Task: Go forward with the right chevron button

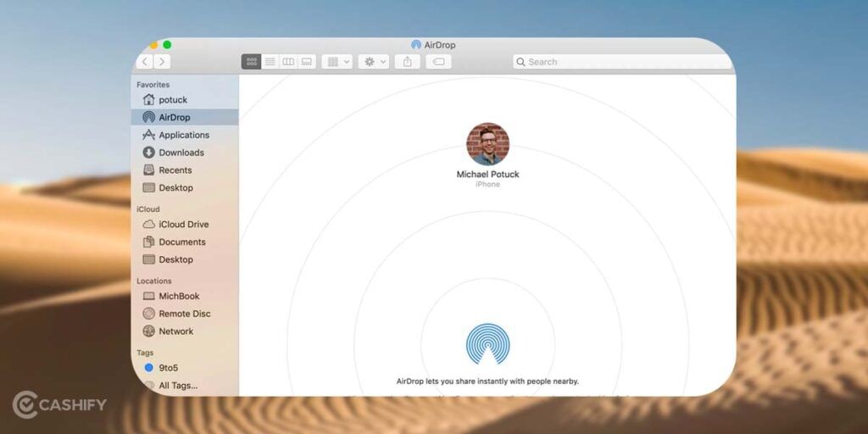Action: coord(162,61)
